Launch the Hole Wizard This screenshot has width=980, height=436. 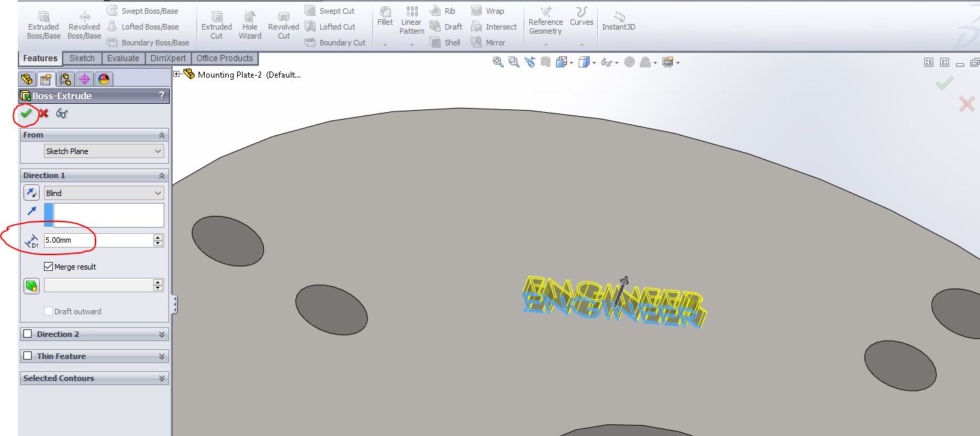click(250, 25)
